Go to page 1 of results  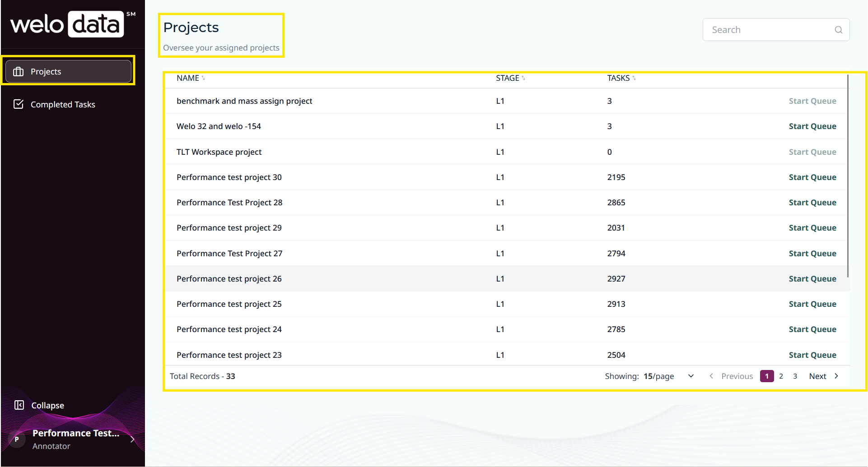(767, 376)
